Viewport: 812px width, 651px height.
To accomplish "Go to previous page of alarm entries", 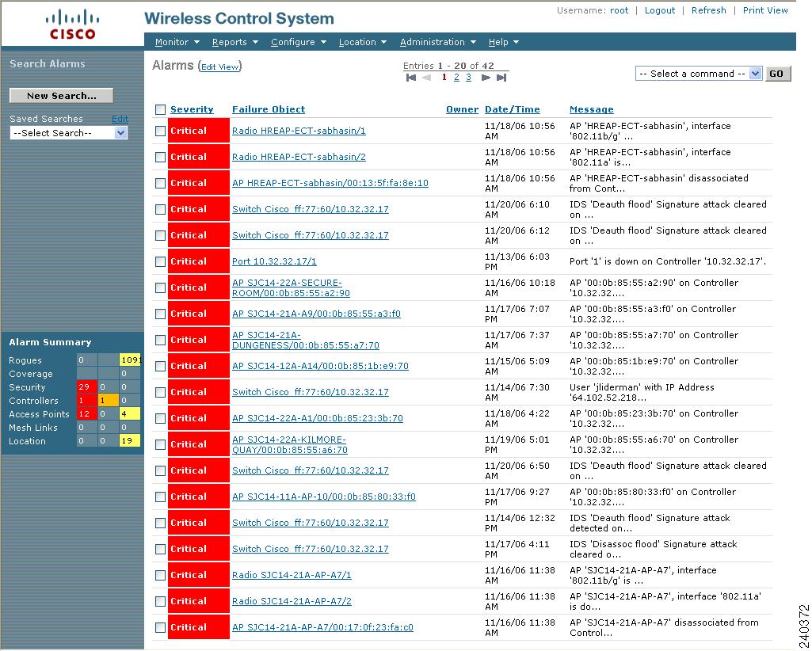I will pyautogui.click(x=427, y=78).
